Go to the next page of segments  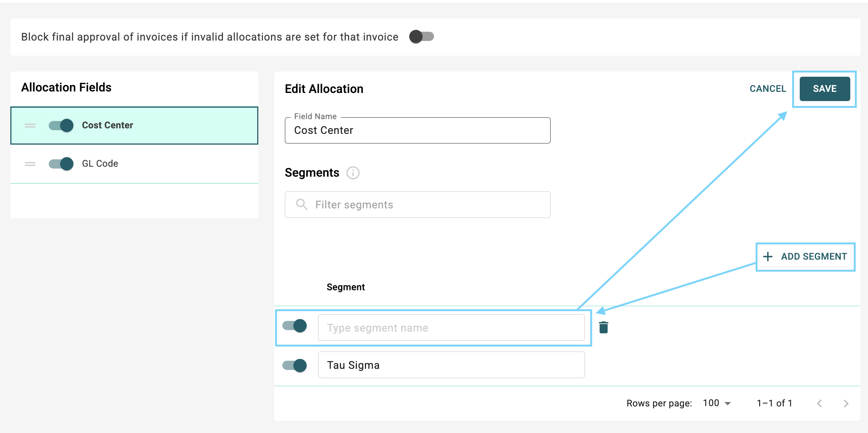coord(846,403)
